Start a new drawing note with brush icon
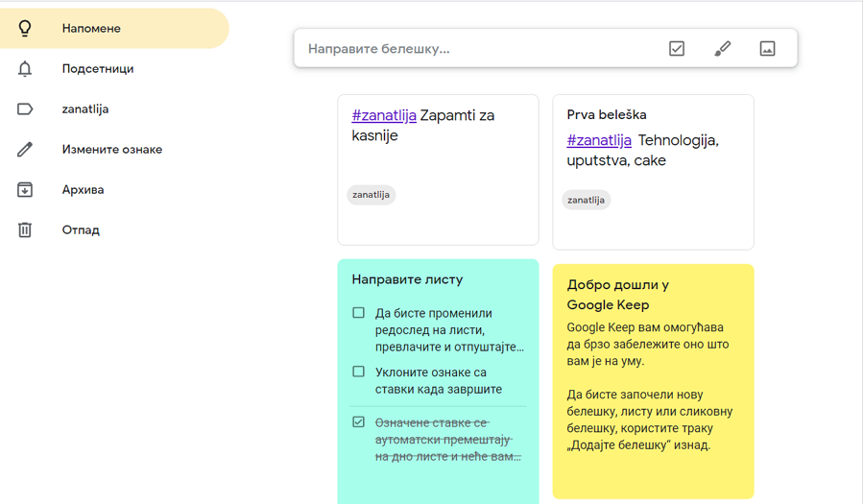Screen dimensions: 863x504 722,48
